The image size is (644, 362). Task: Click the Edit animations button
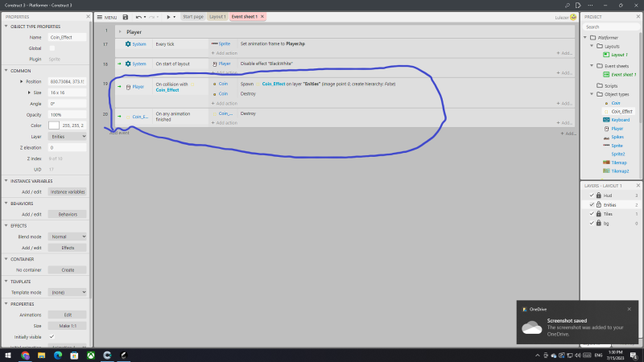point(67,314)
